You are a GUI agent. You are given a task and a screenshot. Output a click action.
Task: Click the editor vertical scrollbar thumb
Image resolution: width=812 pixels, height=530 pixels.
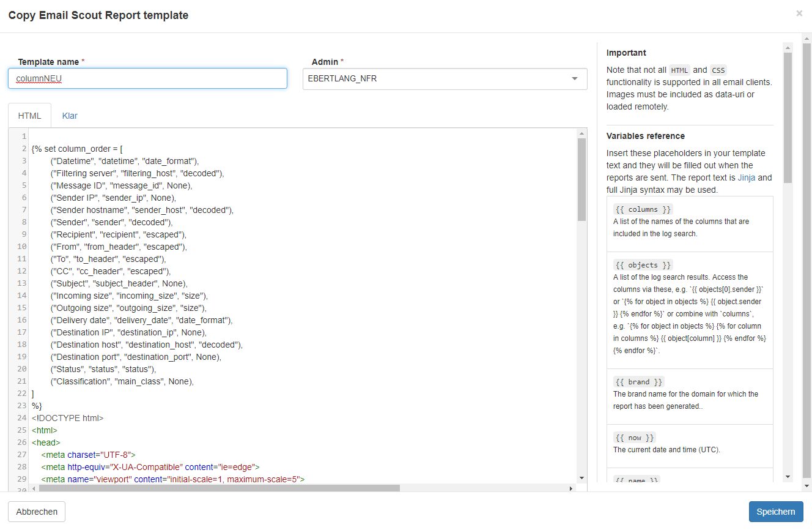click(x=581, y=179)
